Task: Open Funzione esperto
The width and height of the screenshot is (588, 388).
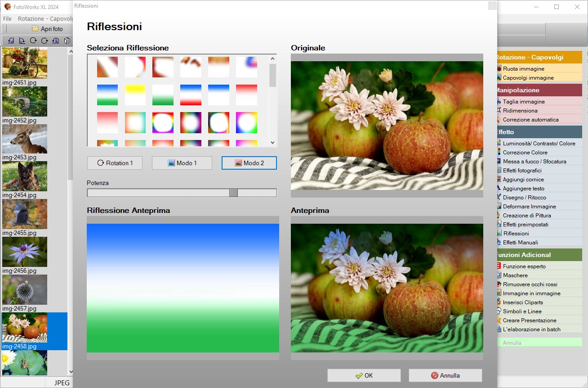Action: click(x=539, y=266)
